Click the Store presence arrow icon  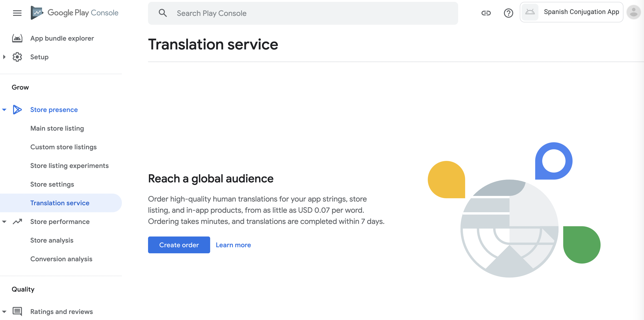pyautogui.click(x=4, y=110)
